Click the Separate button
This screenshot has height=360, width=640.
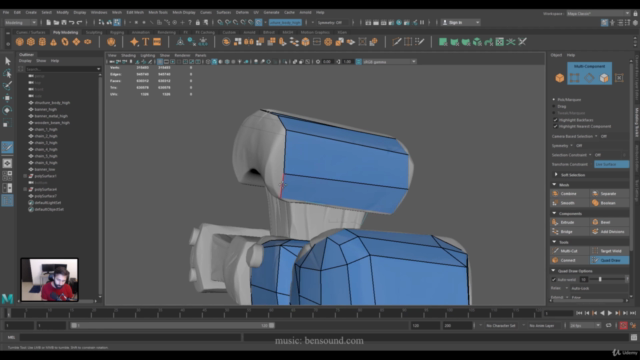click(x=609, y=193)
